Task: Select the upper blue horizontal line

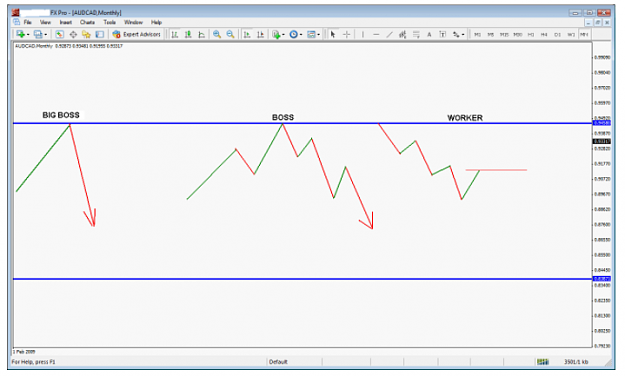Action: pyautogui.click(x=303, y=123)
